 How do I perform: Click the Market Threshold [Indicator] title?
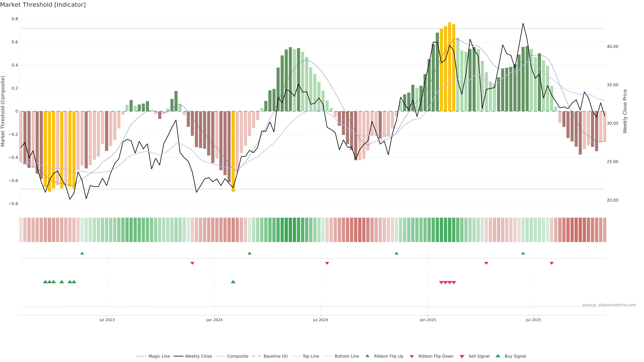point(43,5)
